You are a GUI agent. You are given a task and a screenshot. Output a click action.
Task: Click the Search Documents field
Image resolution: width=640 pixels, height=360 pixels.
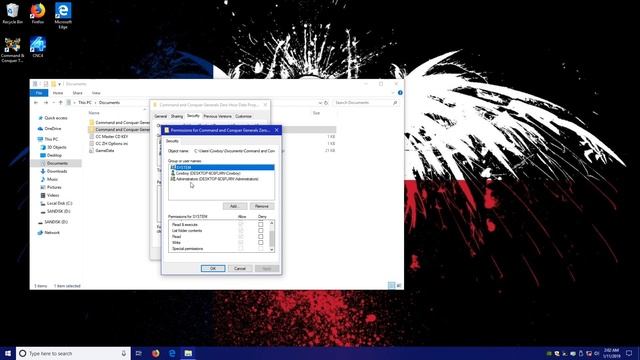pos(366,102)
